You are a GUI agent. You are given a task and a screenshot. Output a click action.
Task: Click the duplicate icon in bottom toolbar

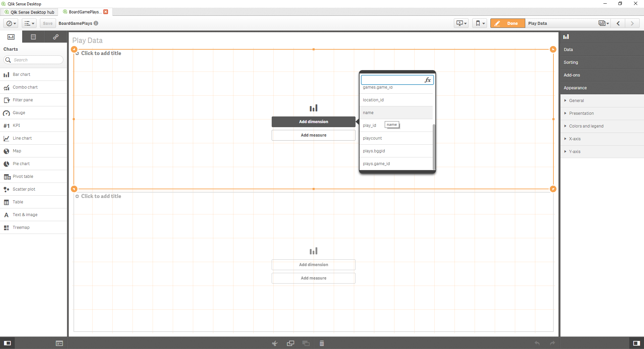(290, 343)
